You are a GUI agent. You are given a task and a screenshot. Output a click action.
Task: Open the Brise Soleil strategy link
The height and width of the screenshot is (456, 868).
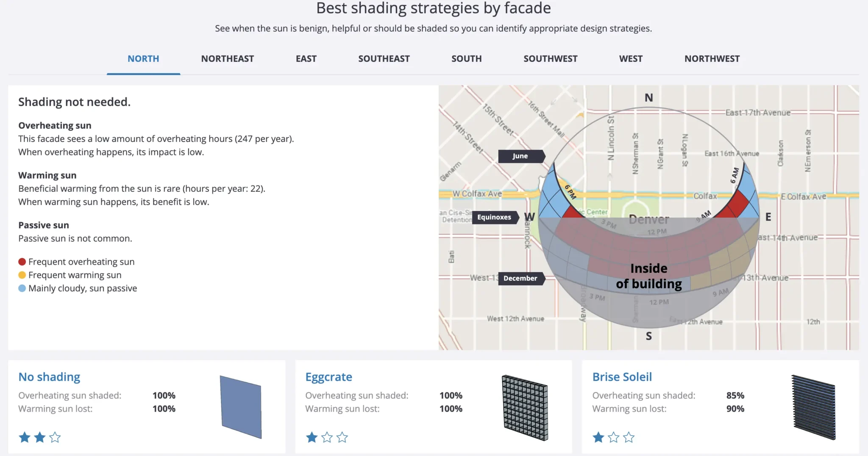point(622,377)
